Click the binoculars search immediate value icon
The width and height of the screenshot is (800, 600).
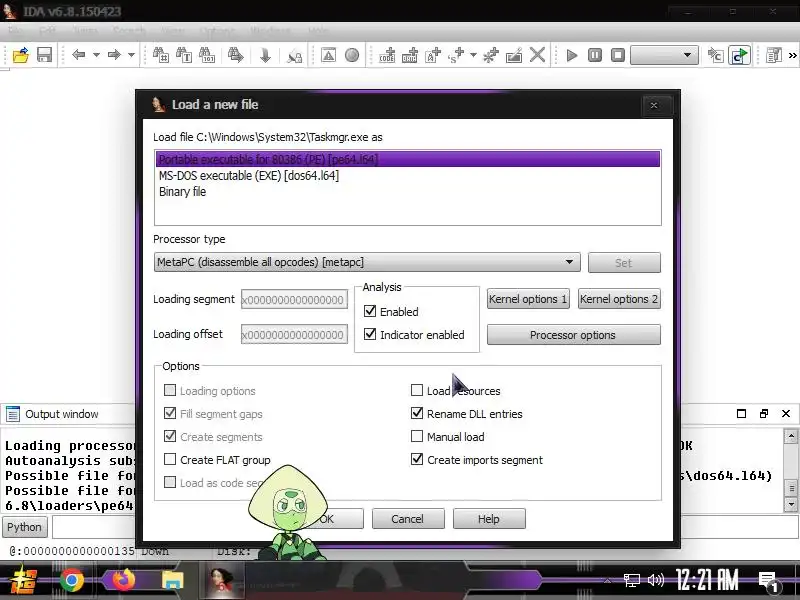pos(161,55)
